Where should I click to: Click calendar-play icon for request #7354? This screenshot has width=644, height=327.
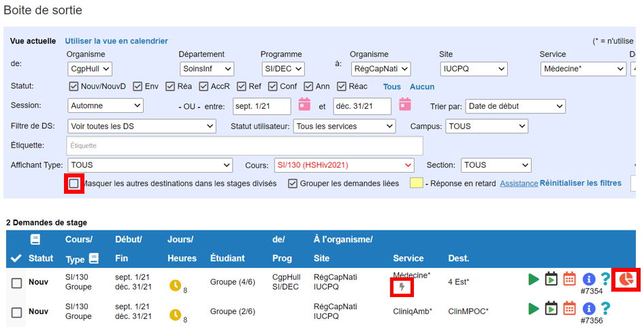tap(551, 279)
